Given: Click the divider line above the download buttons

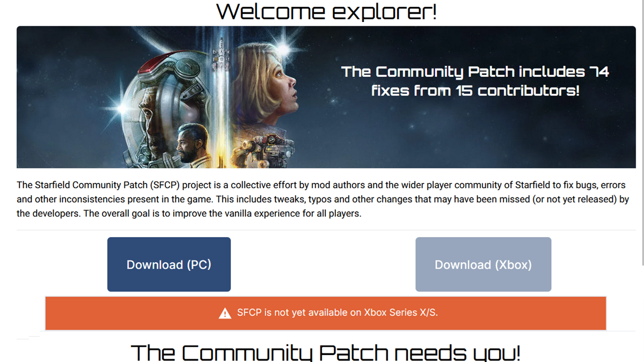Looking at the screenshot, I should 322,230.
